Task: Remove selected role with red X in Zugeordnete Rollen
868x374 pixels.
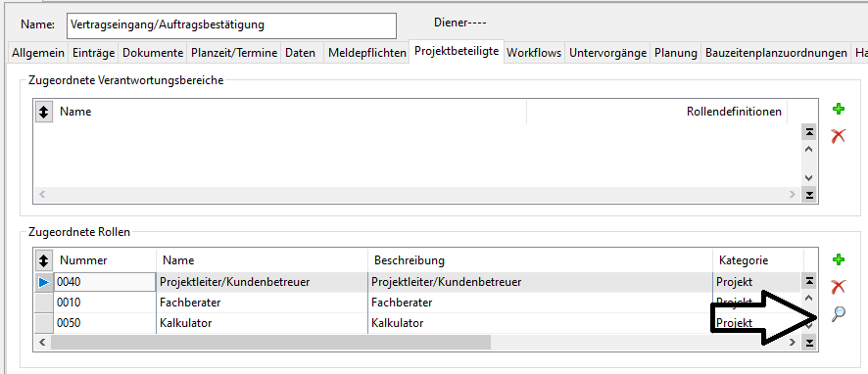Action: click(x=839, y=287)
